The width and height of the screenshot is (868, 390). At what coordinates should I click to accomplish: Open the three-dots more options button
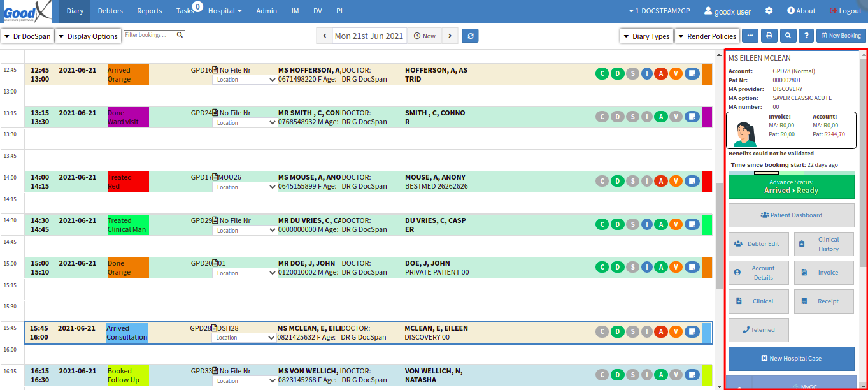(x=750, y=36)
